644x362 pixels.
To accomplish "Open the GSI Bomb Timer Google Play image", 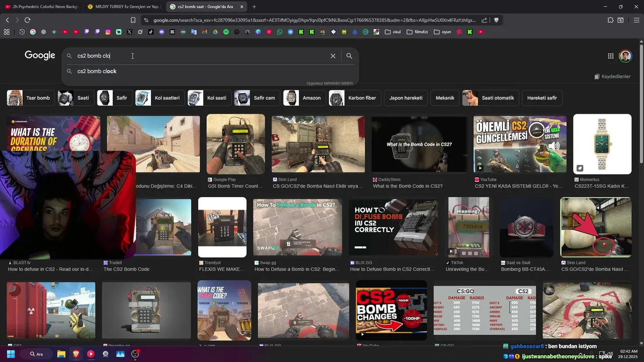I will 235,144.
